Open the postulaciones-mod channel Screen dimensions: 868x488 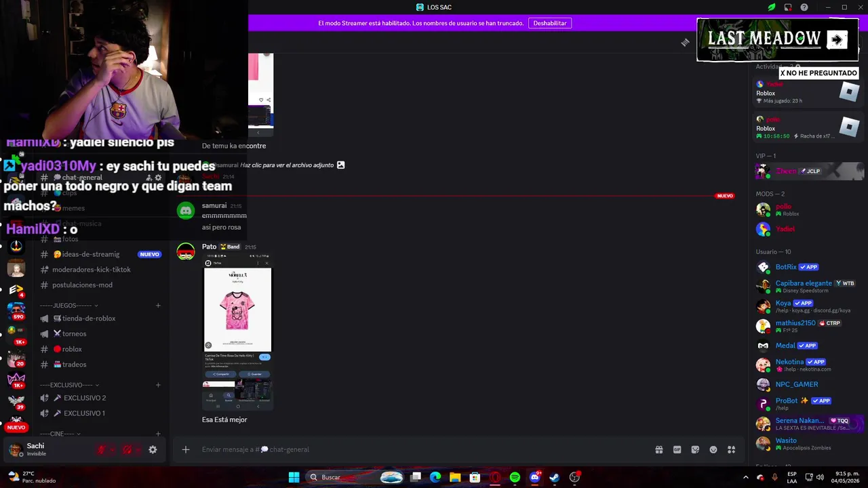click(102, 285)
